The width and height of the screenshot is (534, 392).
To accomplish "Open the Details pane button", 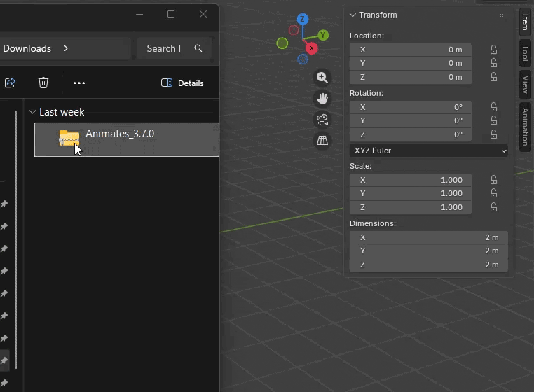I will (182, 83).
